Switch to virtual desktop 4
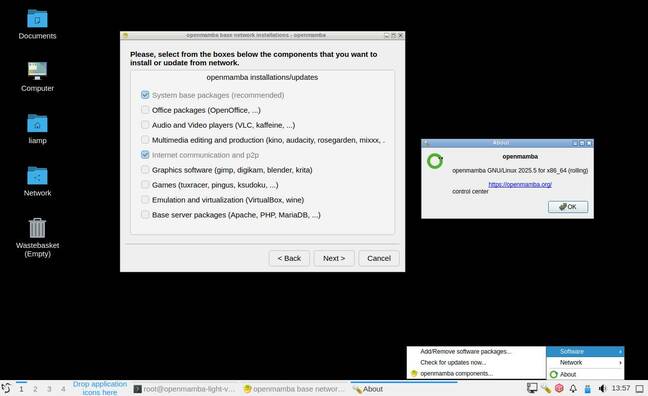648x396 pixels. (63, 389)
